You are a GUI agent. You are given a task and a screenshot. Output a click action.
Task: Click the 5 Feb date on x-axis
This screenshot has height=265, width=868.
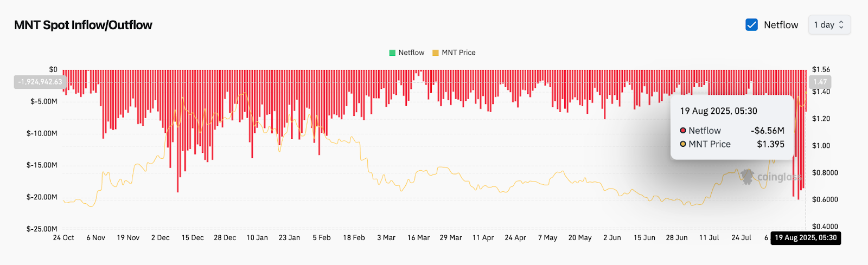point(322,238)
